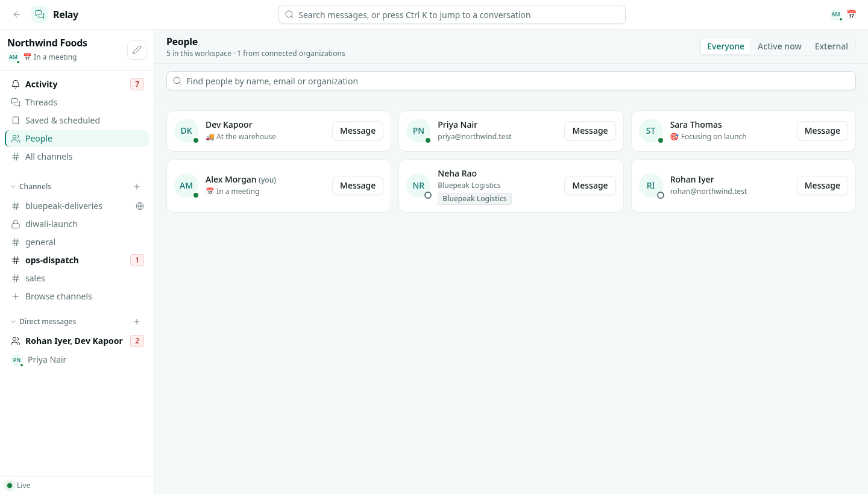Message Rohan Iyer

(x=822, y=186)
